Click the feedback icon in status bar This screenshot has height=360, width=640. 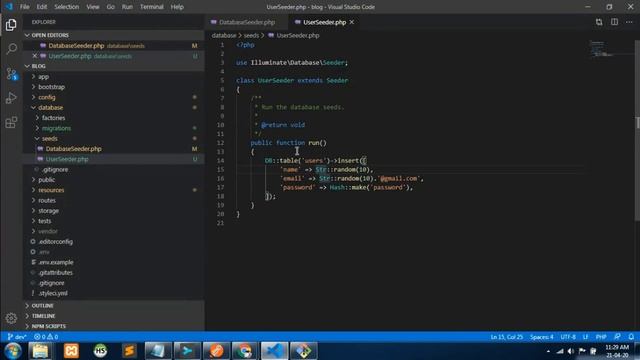coord(617,337)
